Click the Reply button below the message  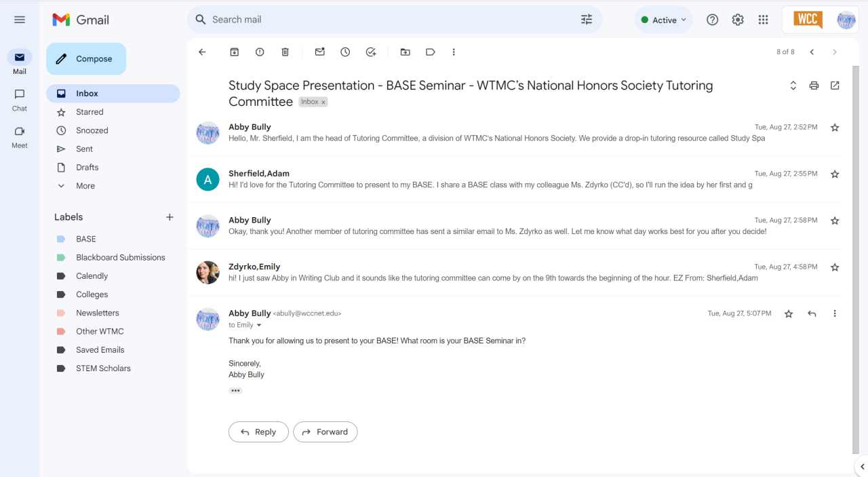tap(258, 432)
